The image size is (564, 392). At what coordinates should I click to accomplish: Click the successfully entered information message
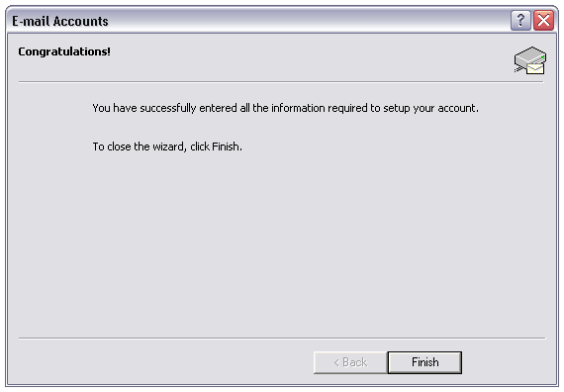point(286,108)
